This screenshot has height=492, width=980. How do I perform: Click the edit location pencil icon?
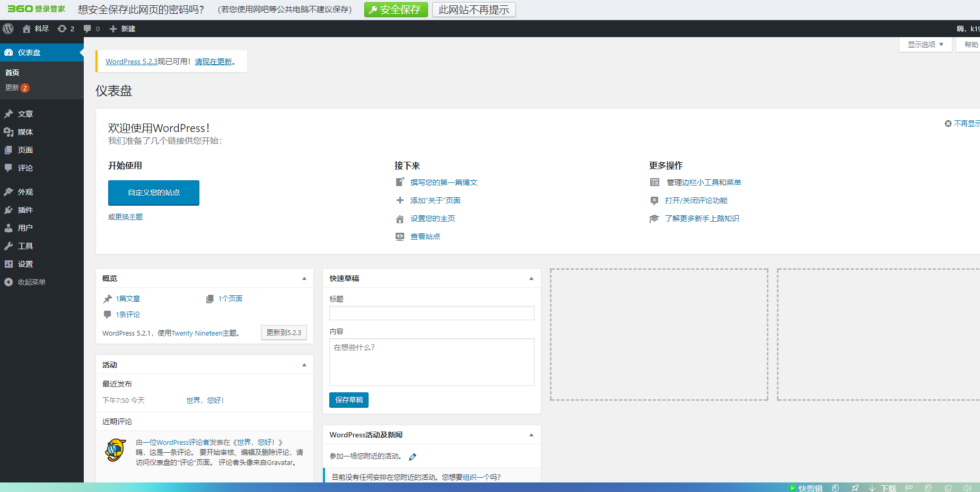click(413, 456)
